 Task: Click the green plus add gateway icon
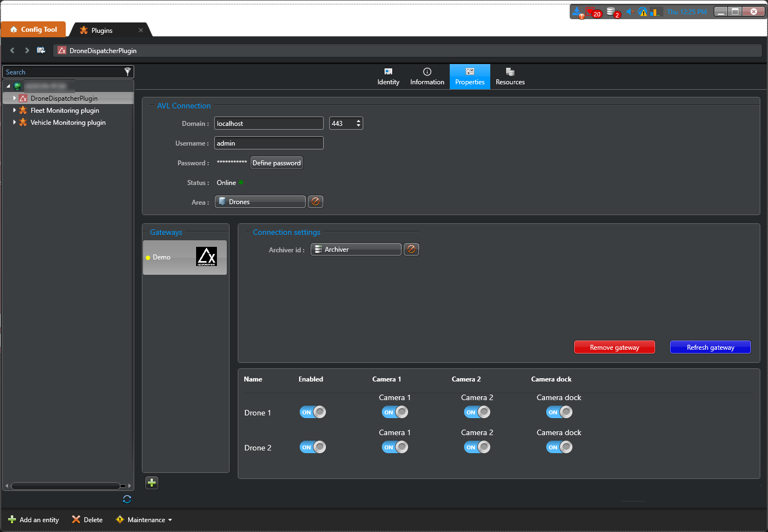[152, 483]
